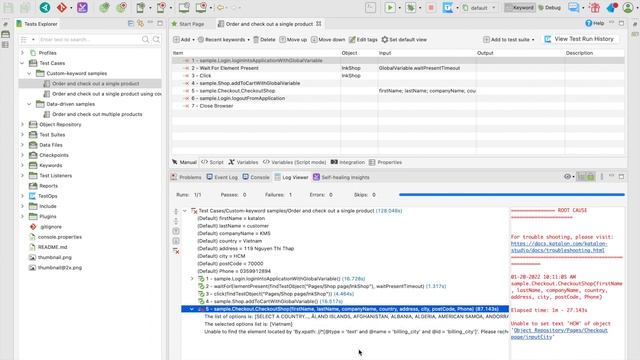Collapse the Test Cases folder

(x=22, y=63)
